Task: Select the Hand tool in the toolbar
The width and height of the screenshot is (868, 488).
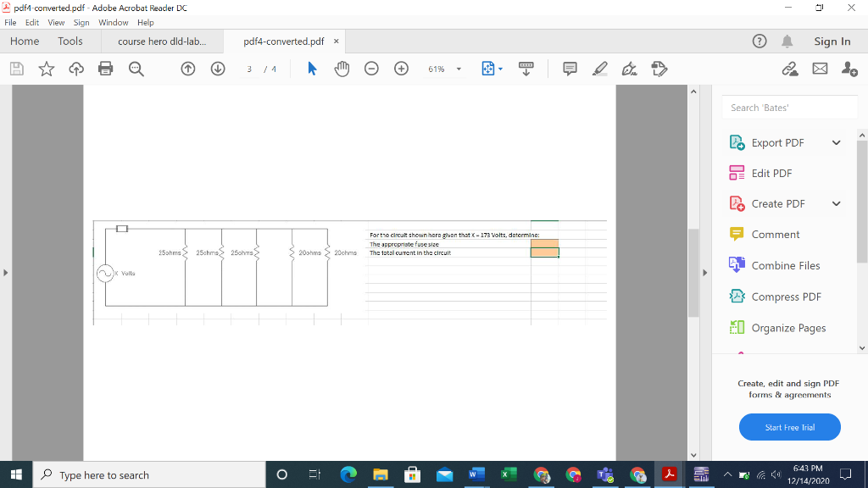Action: coord(342,69)
